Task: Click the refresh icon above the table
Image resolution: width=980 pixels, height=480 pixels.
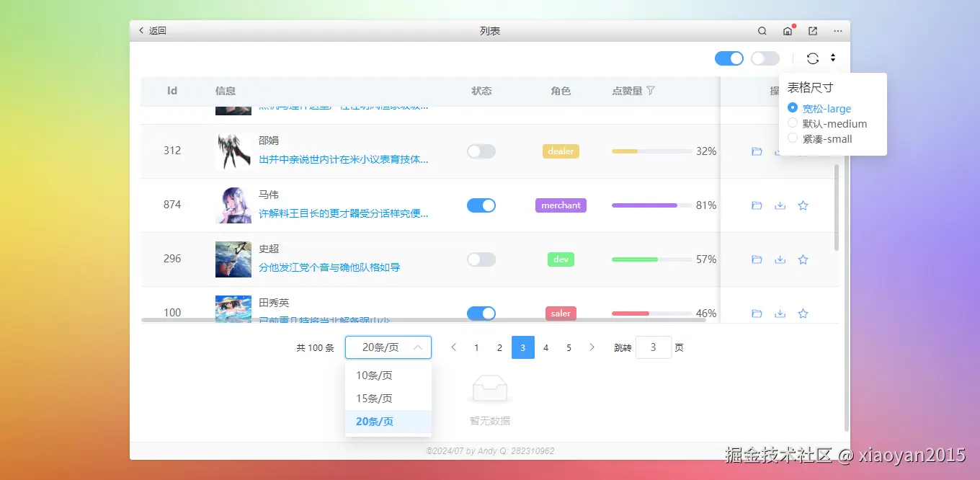Action: pos(813,58)
